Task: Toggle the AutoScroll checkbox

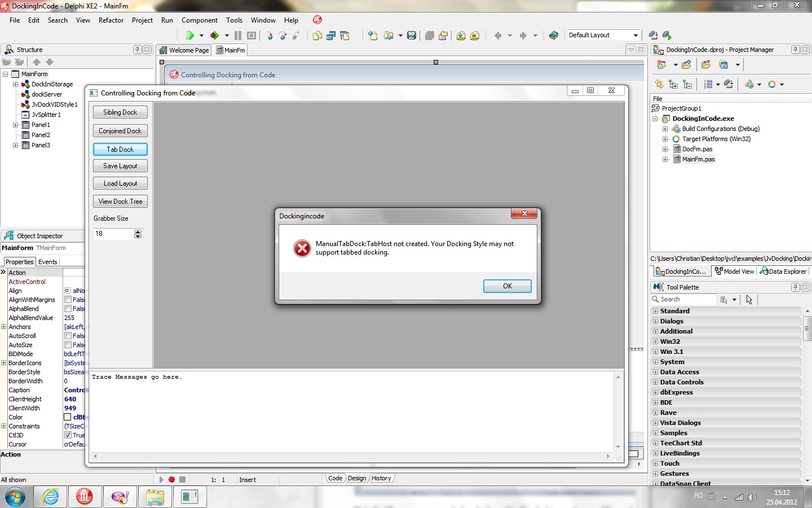Action: tap(68, 336)
